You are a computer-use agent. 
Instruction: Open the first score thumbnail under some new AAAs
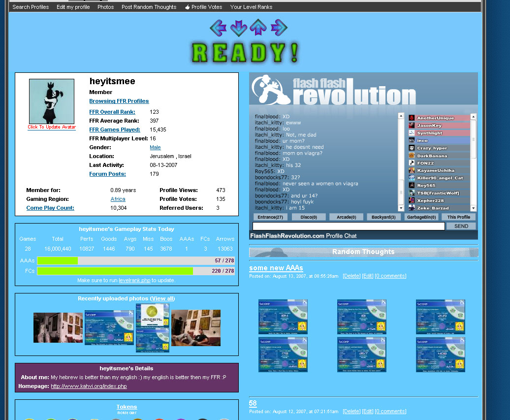(283, 317)
